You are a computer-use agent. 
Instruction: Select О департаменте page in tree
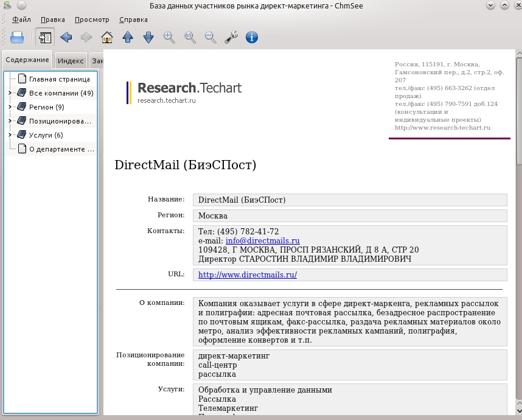(x=61, y=149)
